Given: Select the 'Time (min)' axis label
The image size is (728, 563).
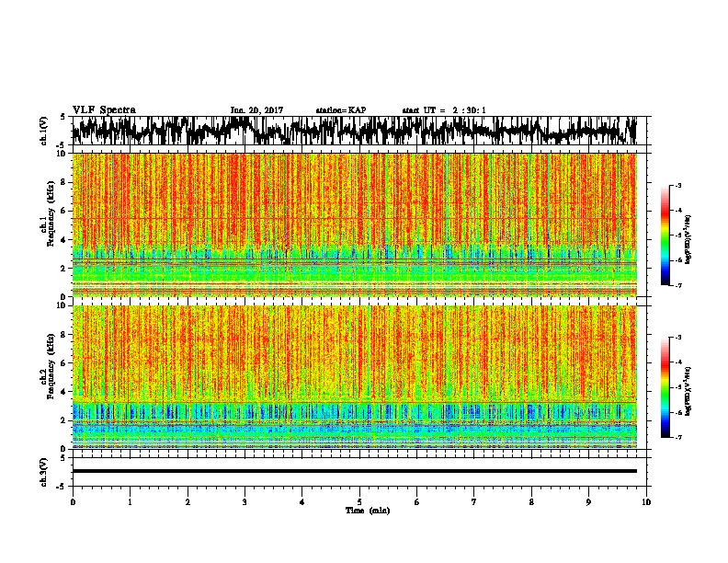Looking at the screenshot, I should 368,511.
